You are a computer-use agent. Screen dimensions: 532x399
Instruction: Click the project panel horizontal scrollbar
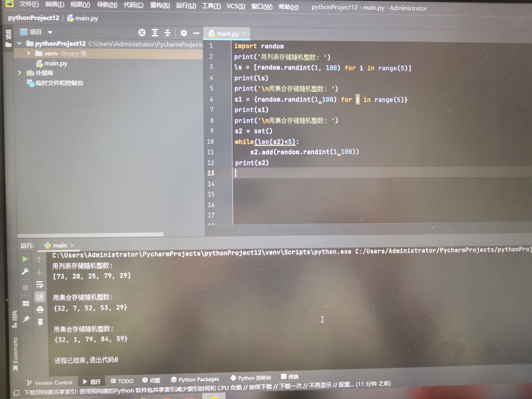pyautogui.click(x=91, y=234)
